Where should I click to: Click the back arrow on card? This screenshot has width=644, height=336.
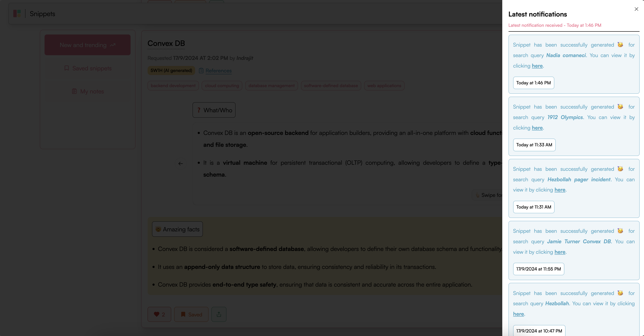click(180, 164)
